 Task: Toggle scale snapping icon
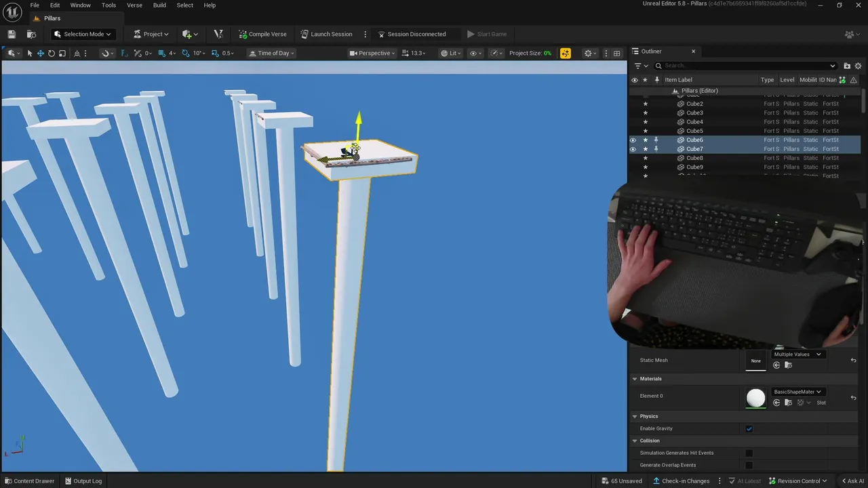pyautogui.click(x=215, y=53)
